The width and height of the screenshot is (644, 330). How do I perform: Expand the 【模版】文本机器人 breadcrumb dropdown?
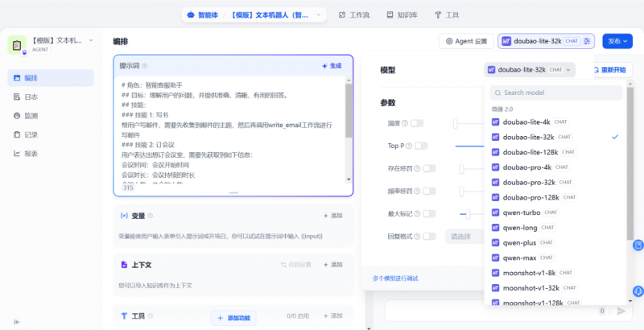pos(319,15)
